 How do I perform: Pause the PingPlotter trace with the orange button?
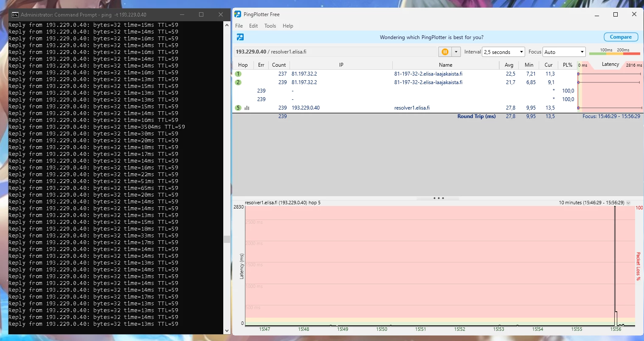pyautogui.click(x=445, y=52)
